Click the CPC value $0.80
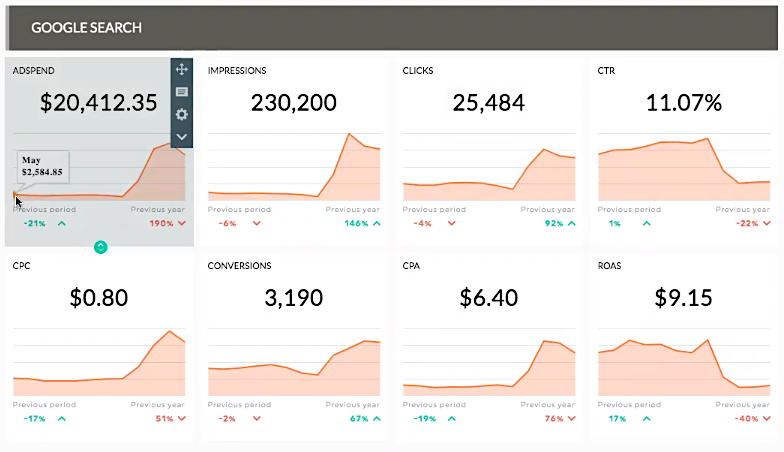The image size is (784, 452). 98,297
